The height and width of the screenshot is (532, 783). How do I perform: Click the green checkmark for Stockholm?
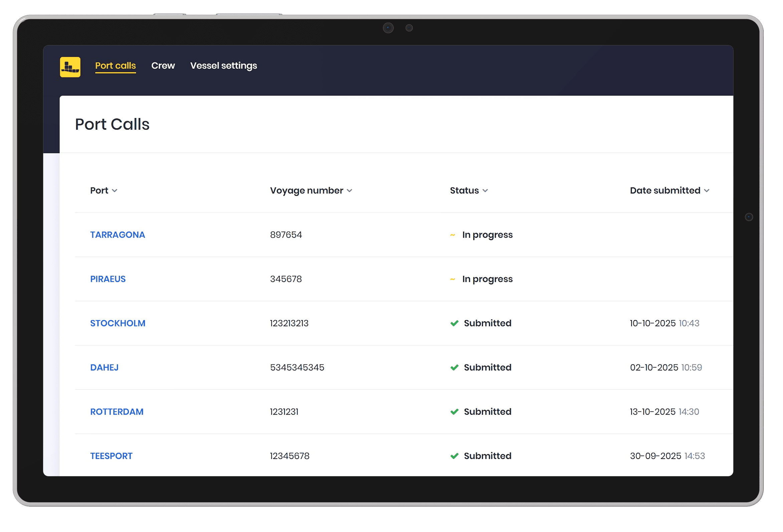tap(454, 323)
